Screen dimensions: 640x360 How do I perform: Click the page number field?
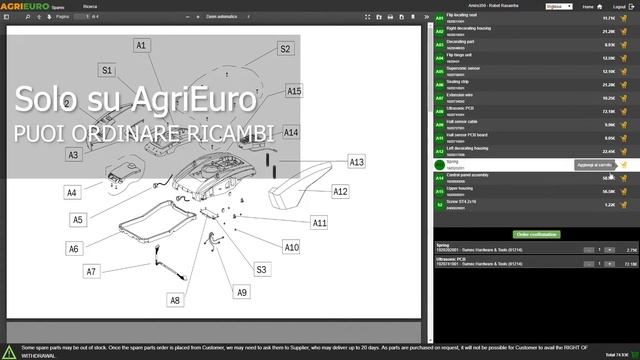tap(82, 17)
